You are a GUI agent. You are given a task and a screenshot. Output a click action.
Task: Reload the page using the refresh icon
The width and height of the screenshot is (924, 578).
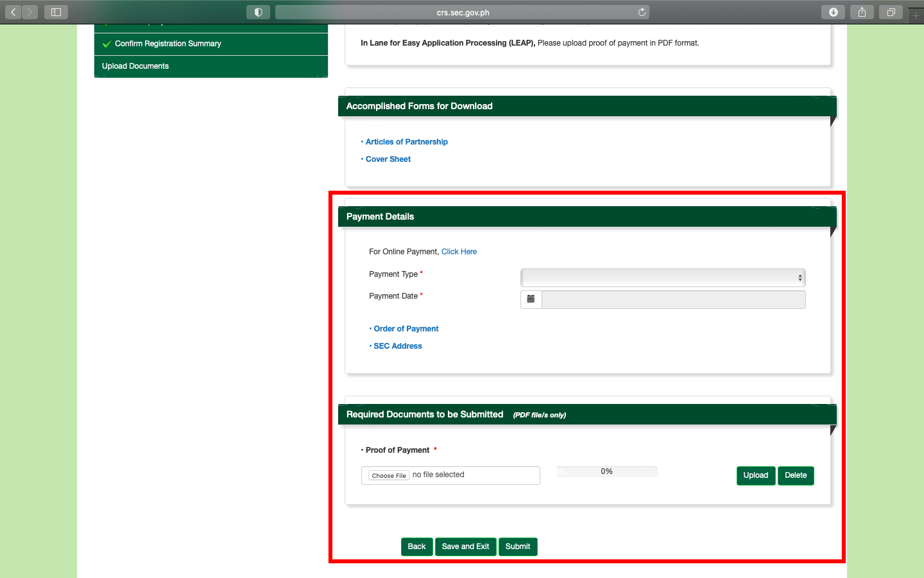click(x=642, y=12)
